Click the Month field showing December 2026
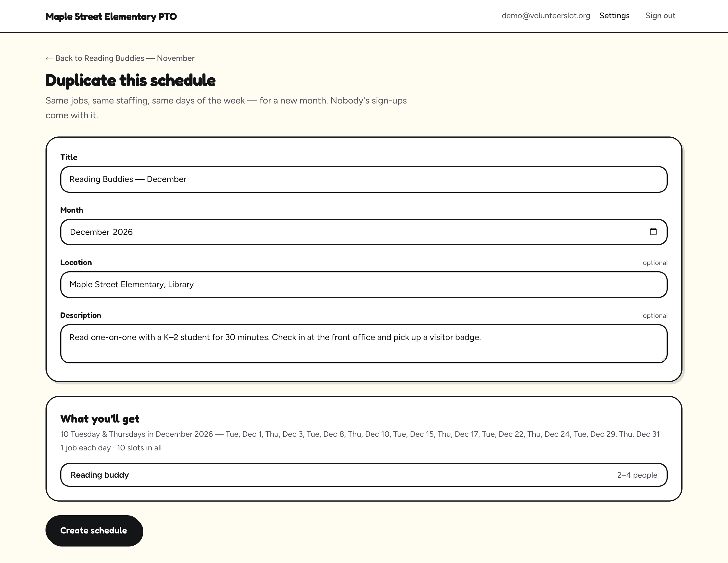The image size is (728, 563). point(364,232)
